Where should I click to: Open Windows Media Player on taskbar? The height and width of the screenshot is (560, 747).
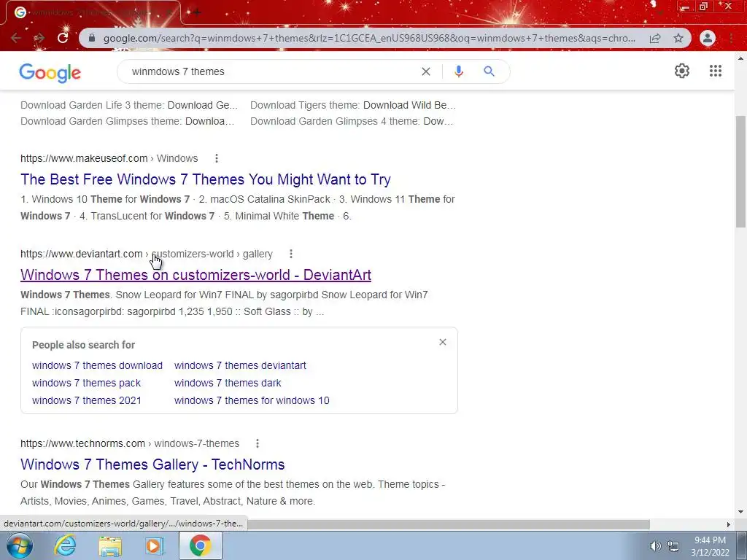point(154,545)
